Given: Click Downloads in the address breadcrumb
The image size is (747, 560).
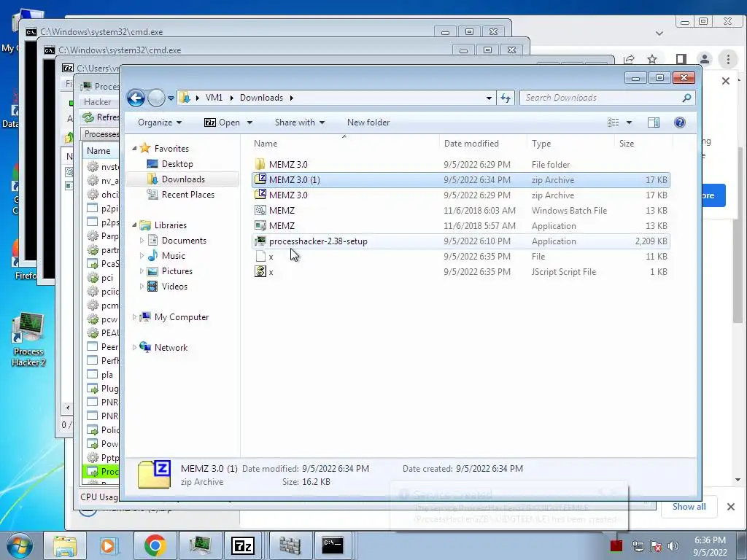Looking at the screenshot, I should (261, 98).
